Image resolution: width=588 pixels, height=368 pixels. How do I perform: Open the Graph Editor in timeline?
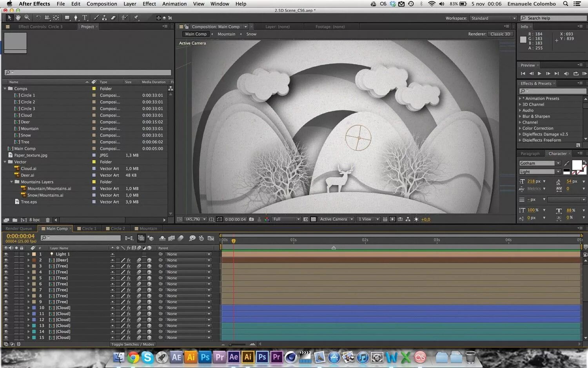tap(211, 238)
